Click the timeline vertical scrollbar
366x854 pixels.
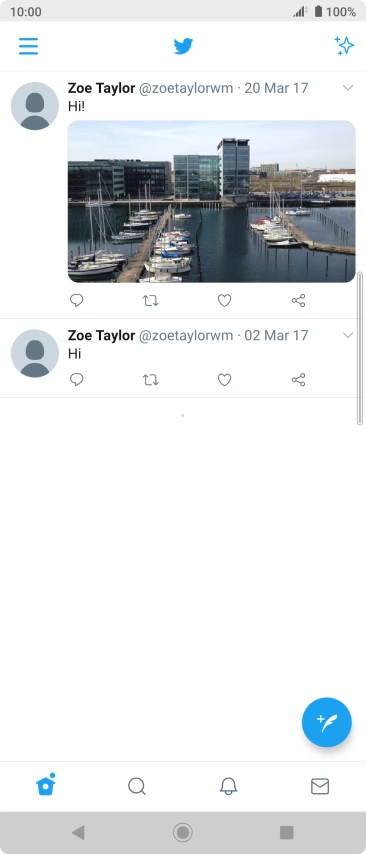coord(359,347)
